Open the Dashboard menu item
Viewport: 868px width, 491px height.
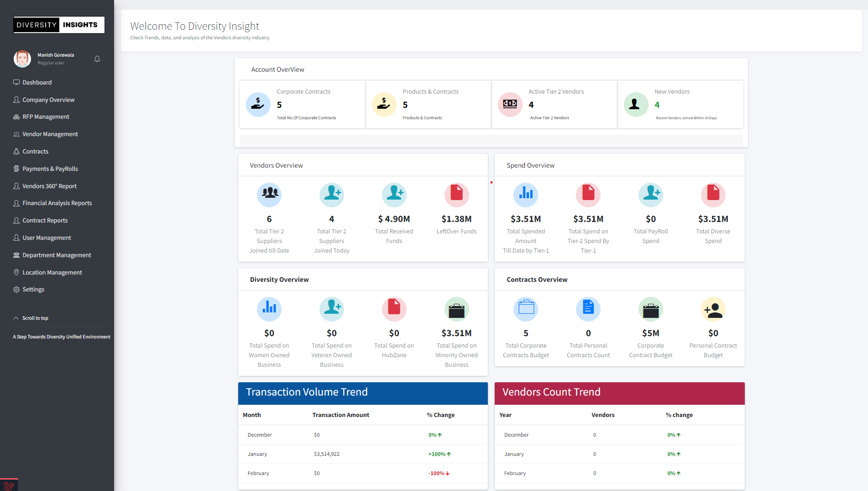coord(37,82)
